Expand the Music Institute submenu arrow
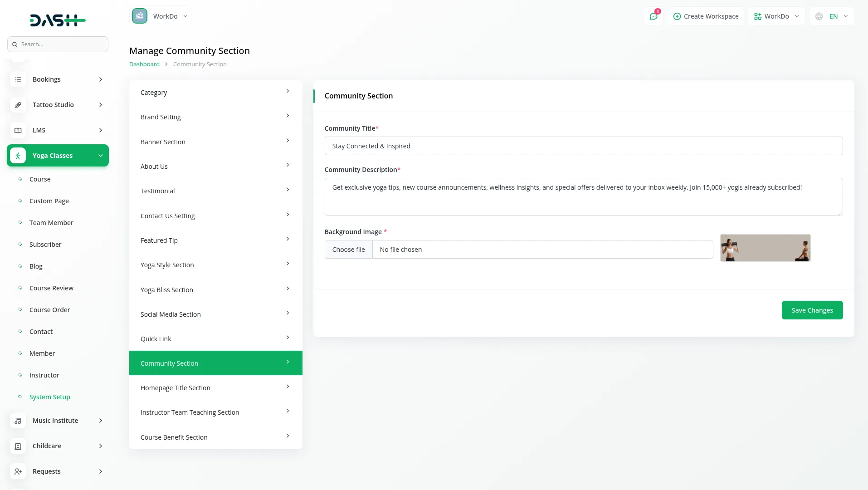868x490 pixels. coord(101,421)
